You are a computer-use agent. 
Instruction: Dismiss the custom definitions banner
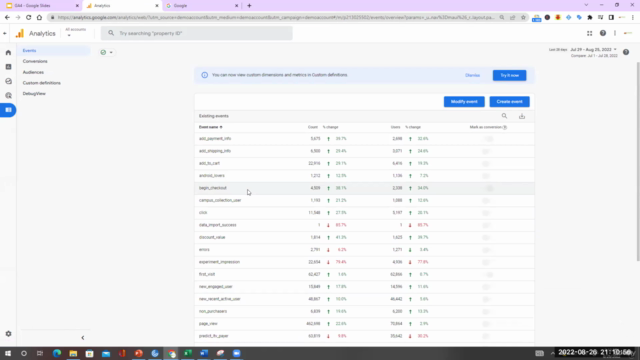pos(472,75)
